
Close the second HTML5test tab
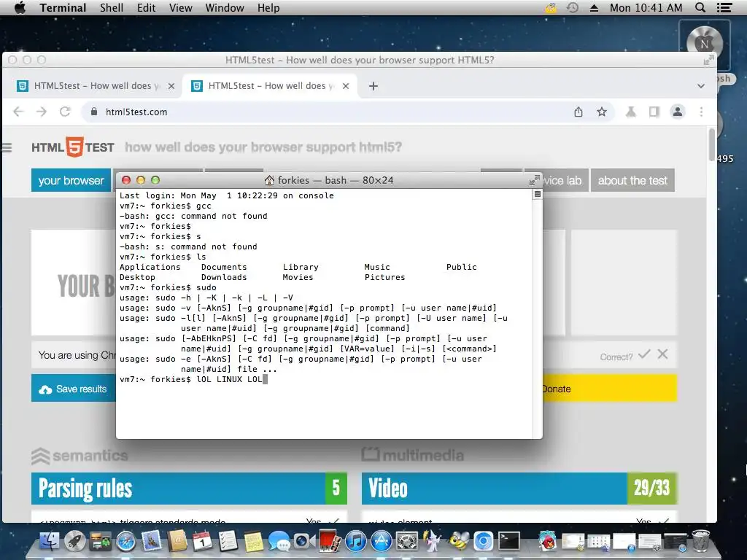(x=346, y=86)
